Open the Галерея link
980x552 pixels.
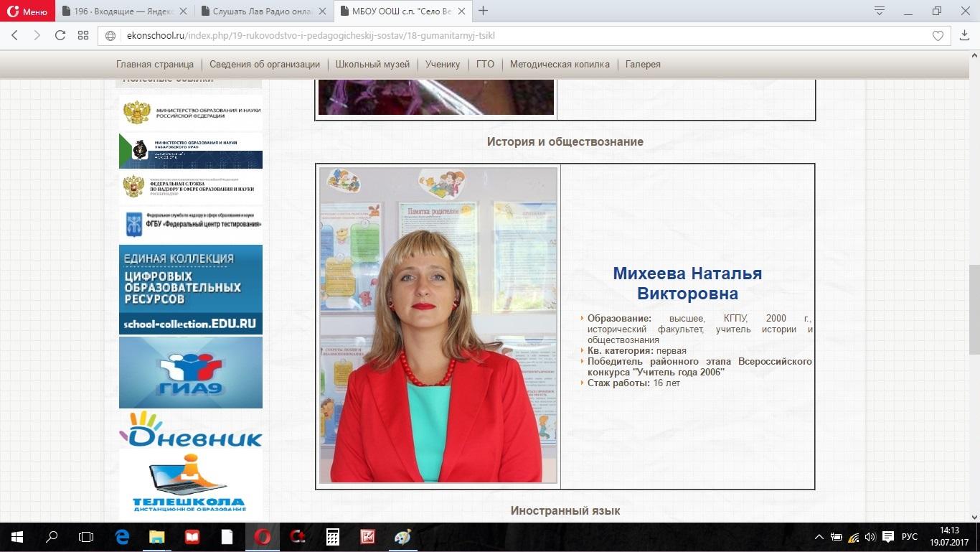(x=643, y=64)
